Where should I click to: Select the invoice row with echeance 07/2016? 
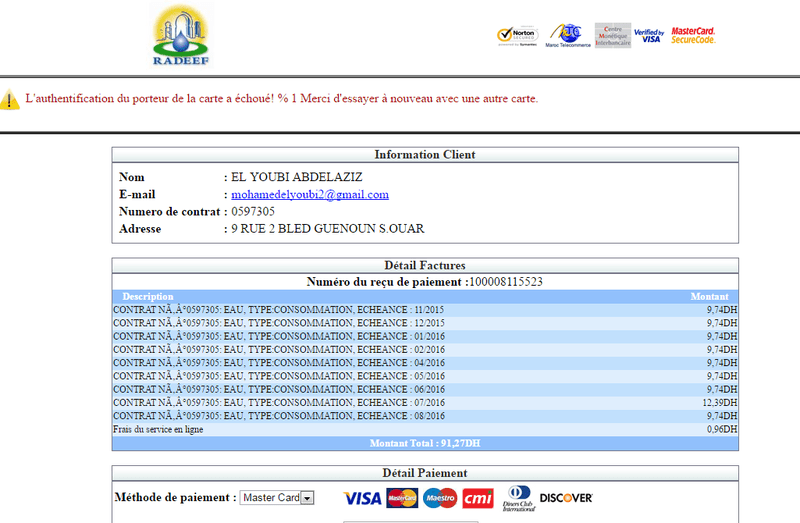[x=425, y=402]
